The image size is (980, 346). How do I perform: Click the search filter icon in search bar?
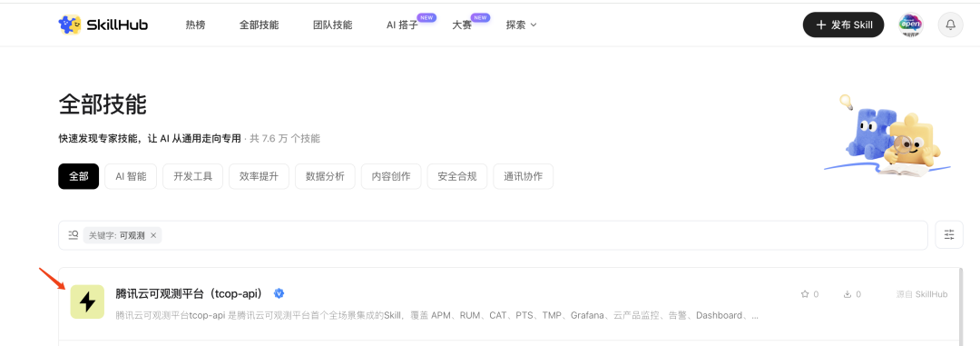(73, 235)
